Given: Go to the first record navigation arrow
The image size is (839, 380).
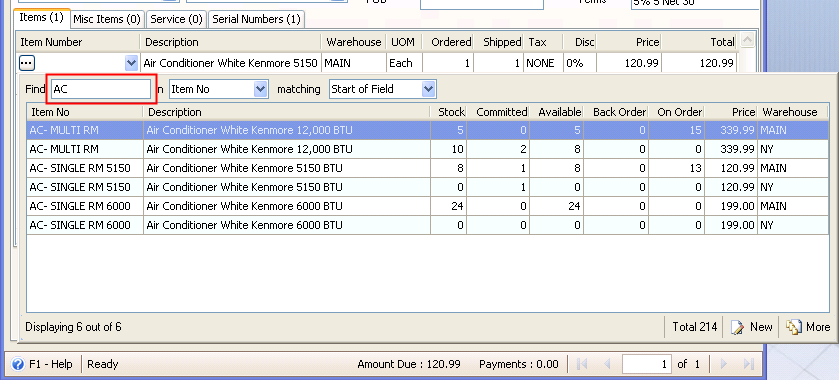Looking at the screenshot, I should click(583, 364).
